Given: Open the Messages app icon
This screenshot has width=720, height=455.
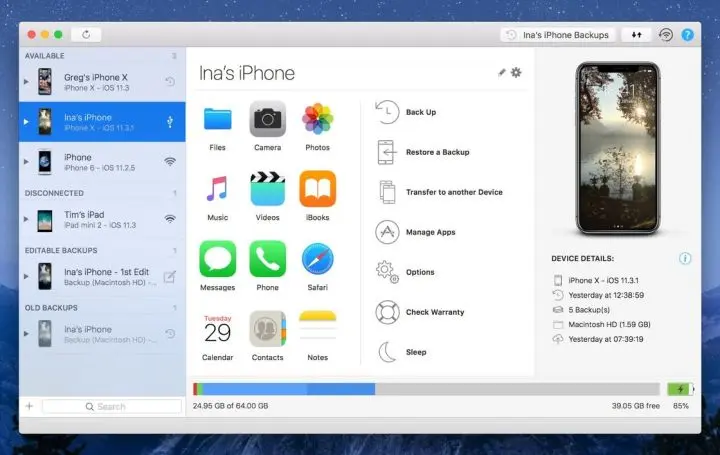Looking at the screenshot, I should (217, 259).
